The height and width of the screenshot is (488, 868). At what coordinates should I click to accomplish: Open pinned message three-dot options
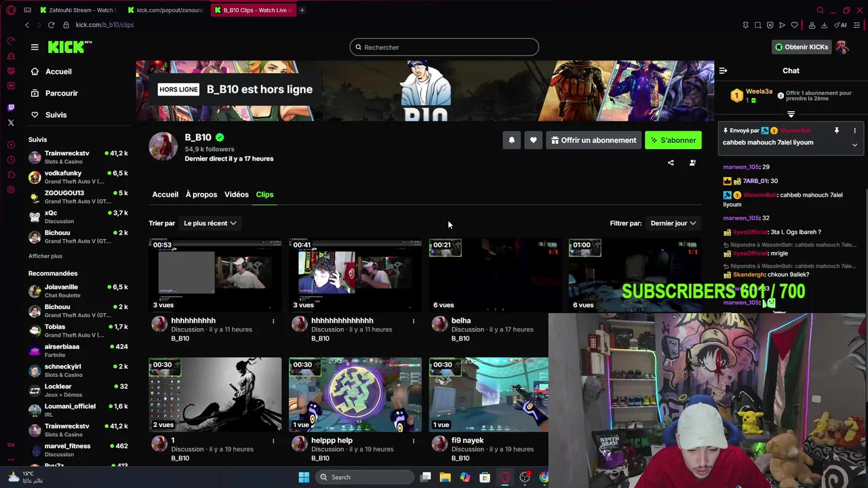pos(854,130)
